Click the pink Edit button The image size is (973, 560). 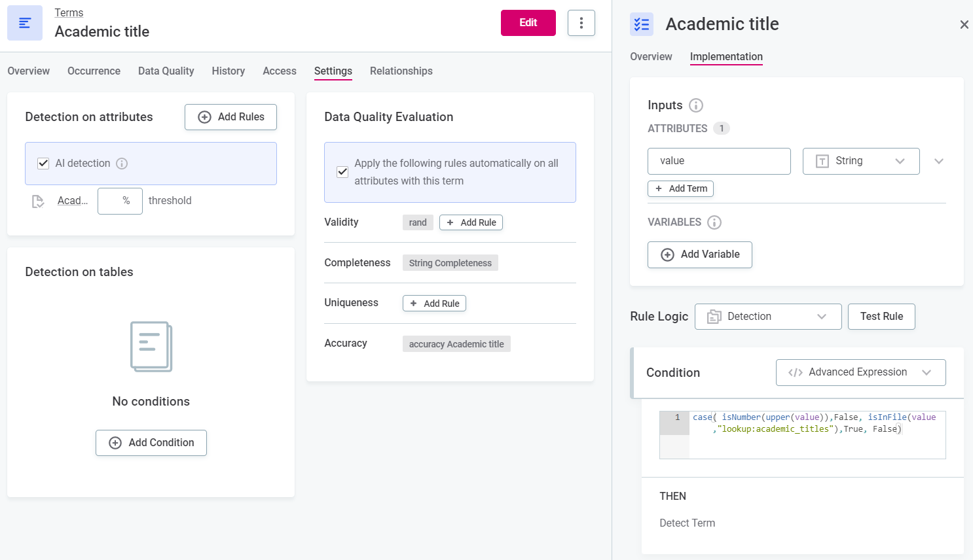click(528, 23)
